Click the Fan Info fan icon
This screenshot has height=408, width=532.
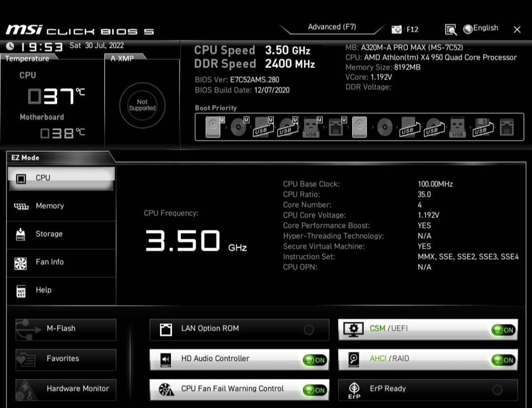20,263
